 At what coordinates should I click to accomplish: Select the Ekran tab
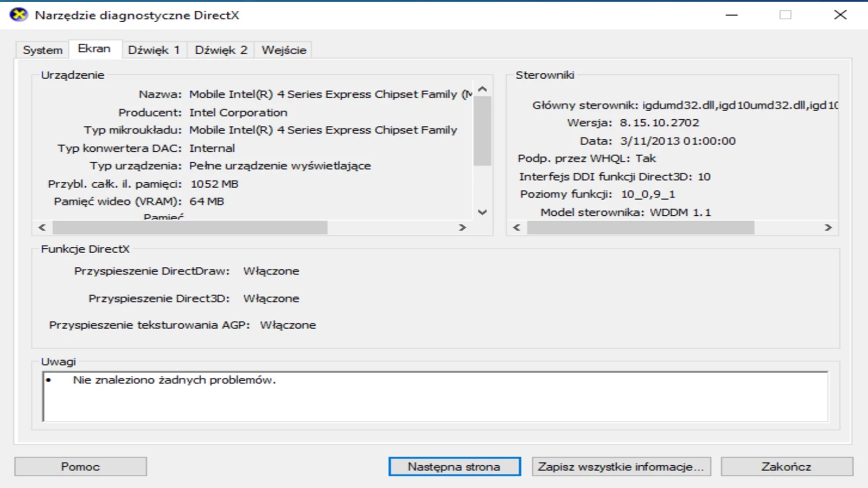pos(94,48)
